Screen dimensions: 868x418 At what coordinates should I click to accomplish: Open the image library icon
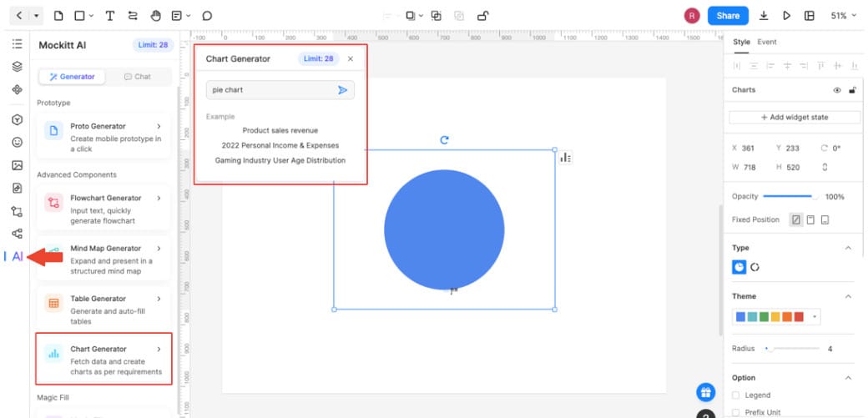[18, 165]
